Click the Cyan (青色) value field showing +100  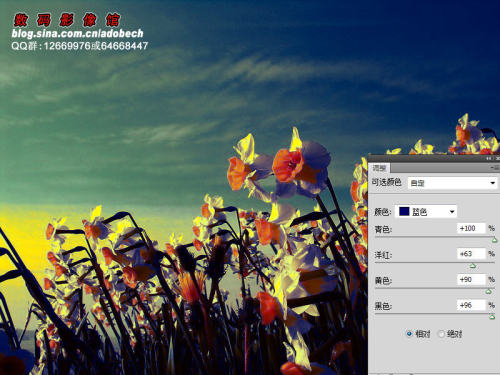pyautogui.click(x=471, y=228)
